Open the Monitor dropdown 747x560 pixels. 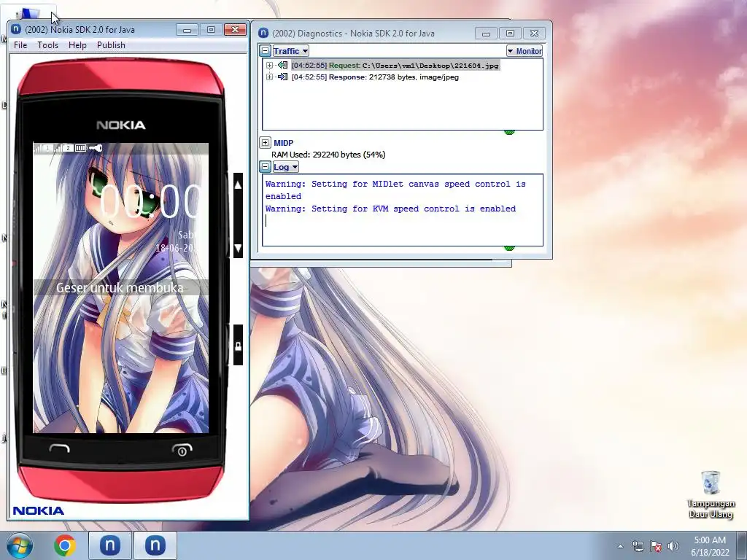coord(524,51)
